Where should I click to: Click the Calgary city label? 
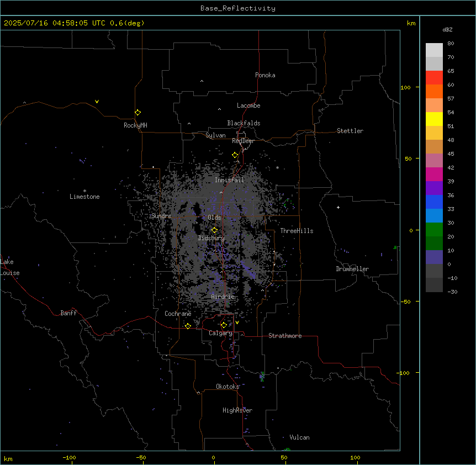point(221,333)
